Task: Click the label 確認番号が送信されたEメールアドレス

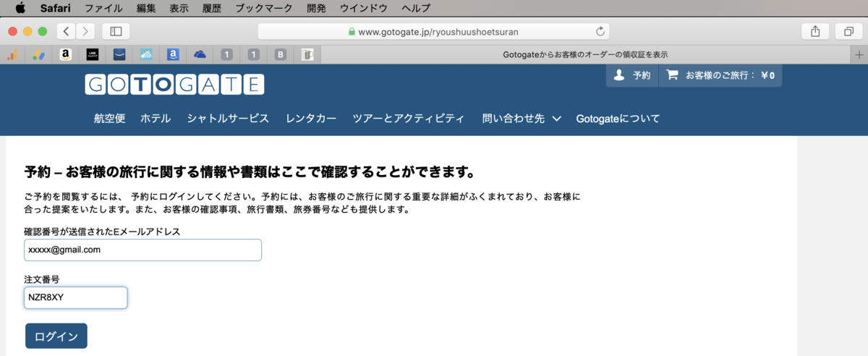Action: point(102,232)
